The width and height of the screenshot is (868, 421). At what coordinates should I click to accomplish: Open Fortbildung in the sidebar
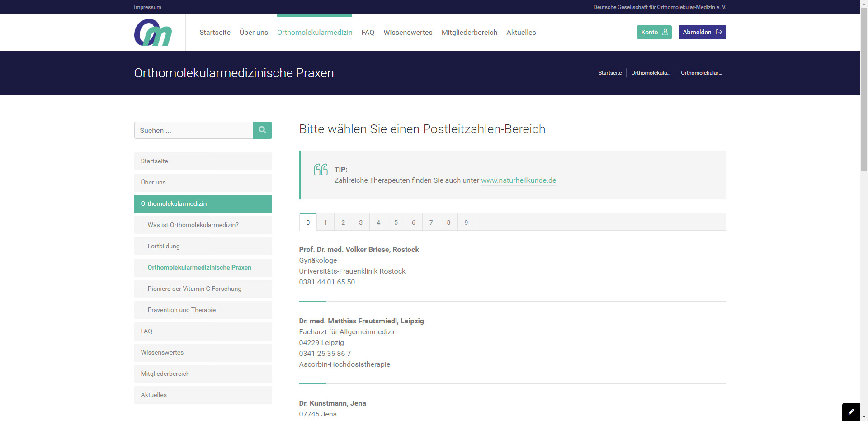pyautogui.click(x=203, y=246)
